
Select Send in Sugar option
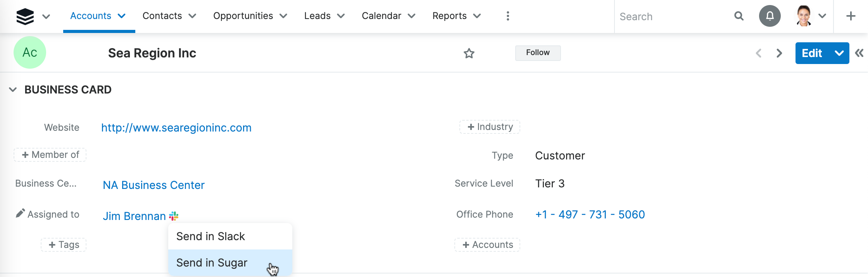click(212, 263)
